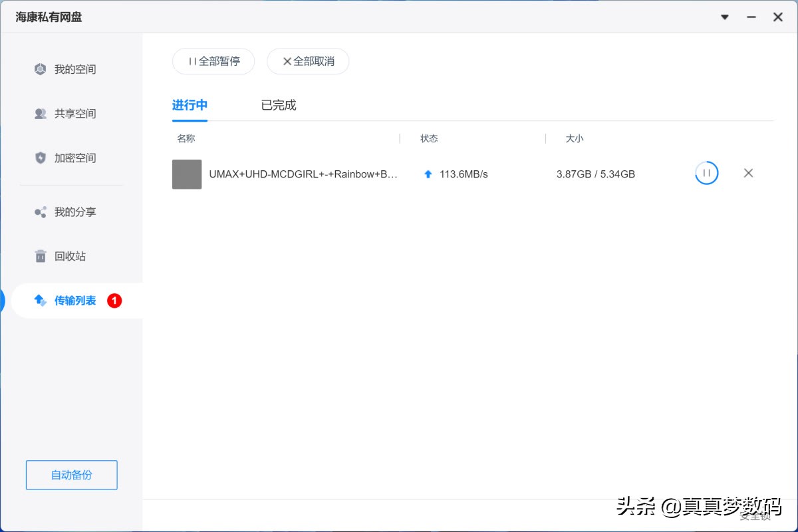Select the 进行中 tab
798x532 pixels.
coord(189,104)
